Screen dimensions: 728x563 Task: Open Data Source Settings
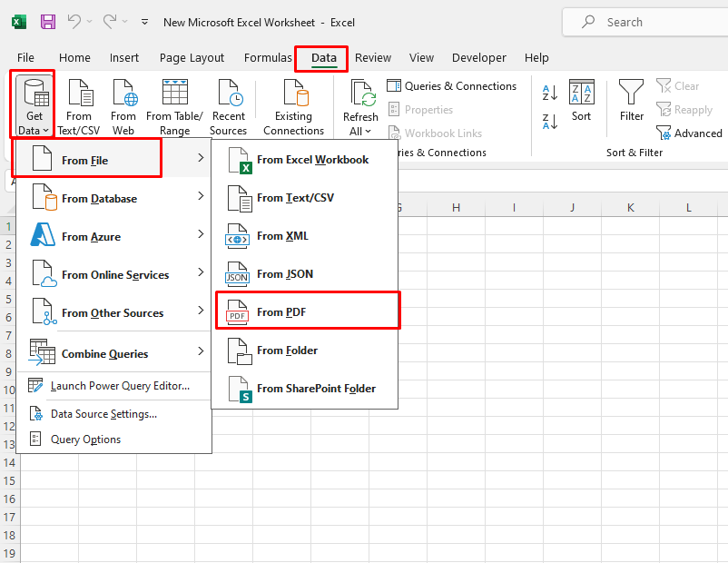click(113, 413)
